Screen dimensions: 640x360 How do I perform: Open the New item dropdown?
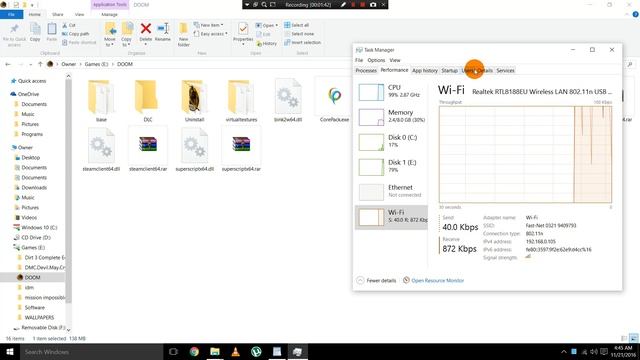(x=209, y=25)
